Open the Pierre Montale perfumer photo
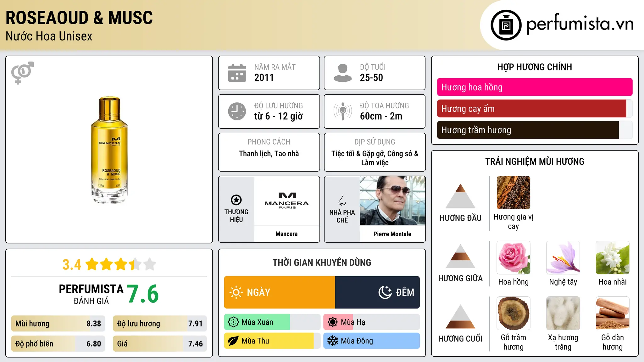This screenshot has width=644, height=362. [x=392, y=200]
